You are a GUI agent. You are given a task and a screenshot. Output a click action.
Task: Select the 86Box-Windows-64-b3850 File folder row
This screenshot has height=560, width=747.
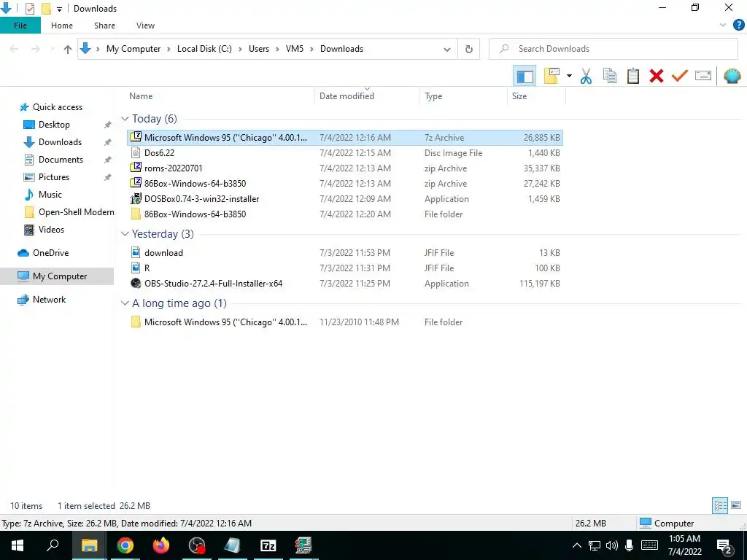pyautogui.click(x=345, y=214)
